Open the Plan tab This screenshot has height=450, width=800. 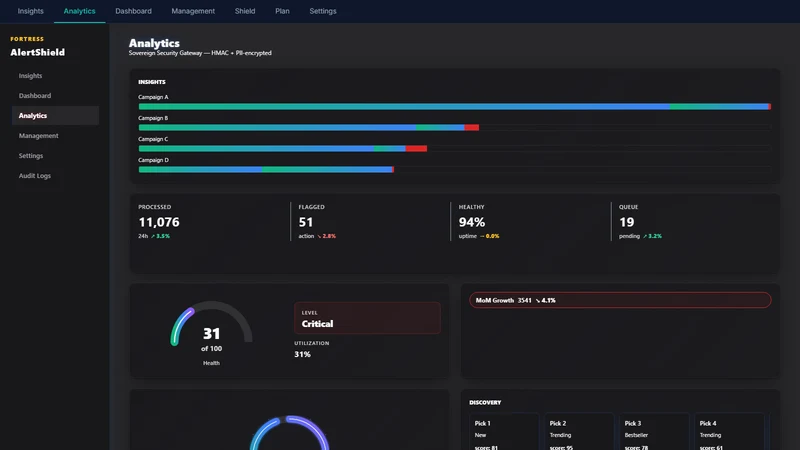point(282,11)
